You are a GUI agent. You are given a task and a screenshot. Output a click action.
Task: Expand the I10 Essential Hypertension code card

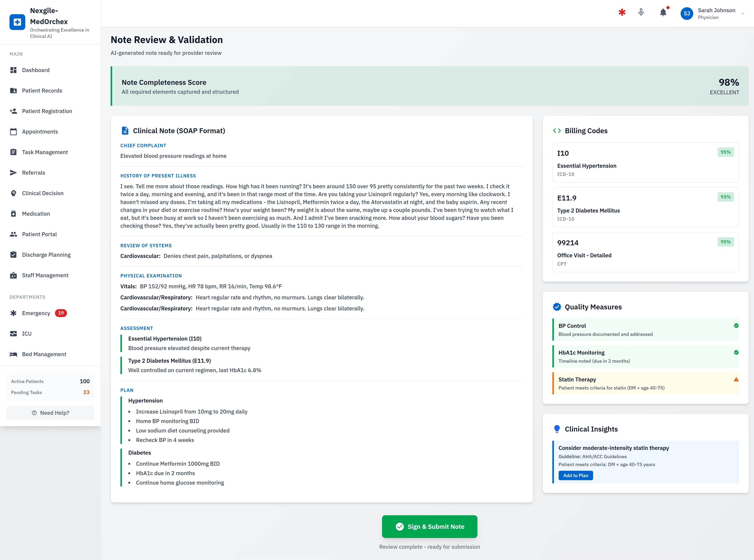(645, 163)
